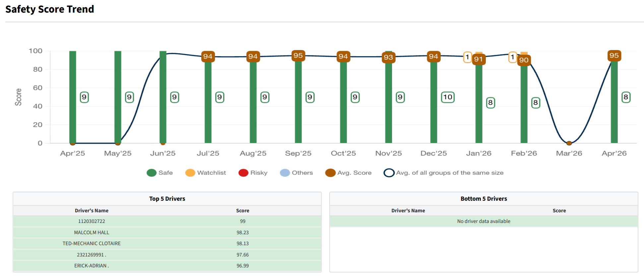Image resolution: width=644 pixels, height=280 pixels.
Task: Select TED-MECHANIC CLOTAIRE driver row
Action: [x=167, y=244]
